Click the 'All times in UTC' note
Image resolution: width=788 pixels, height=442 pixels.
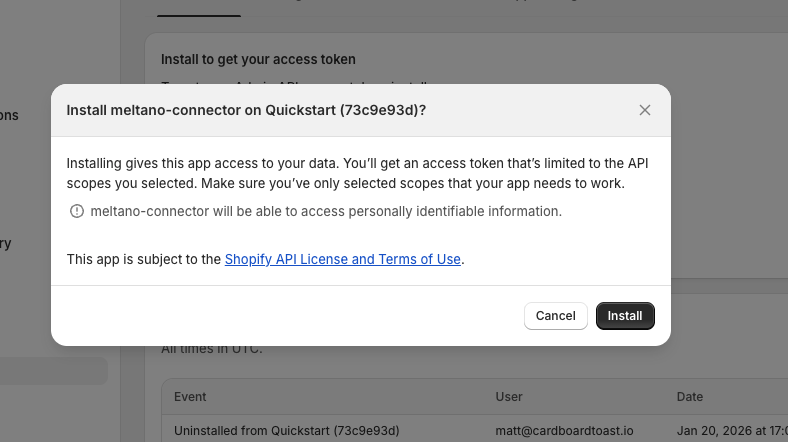tap(211, 349)
